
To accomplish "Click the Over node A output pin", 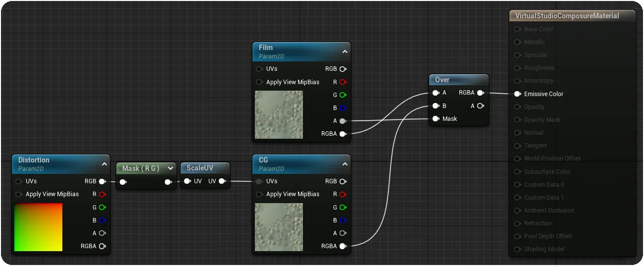I will pyautogui.click(x=480, y=106).
